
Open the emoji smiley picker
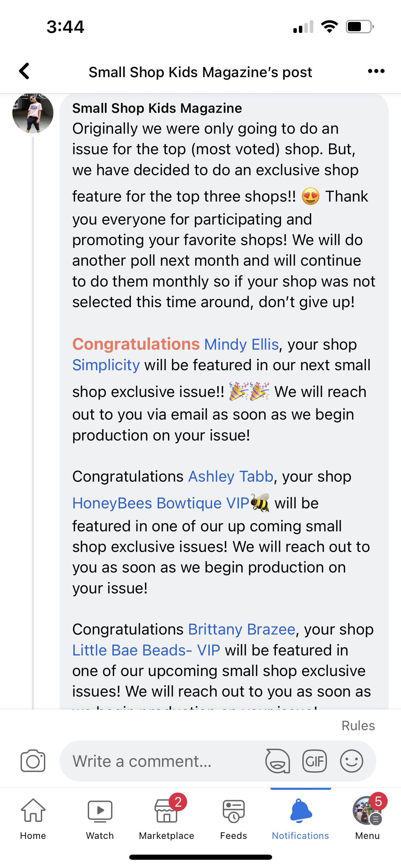pyautogui.click(x=351, y=761)
